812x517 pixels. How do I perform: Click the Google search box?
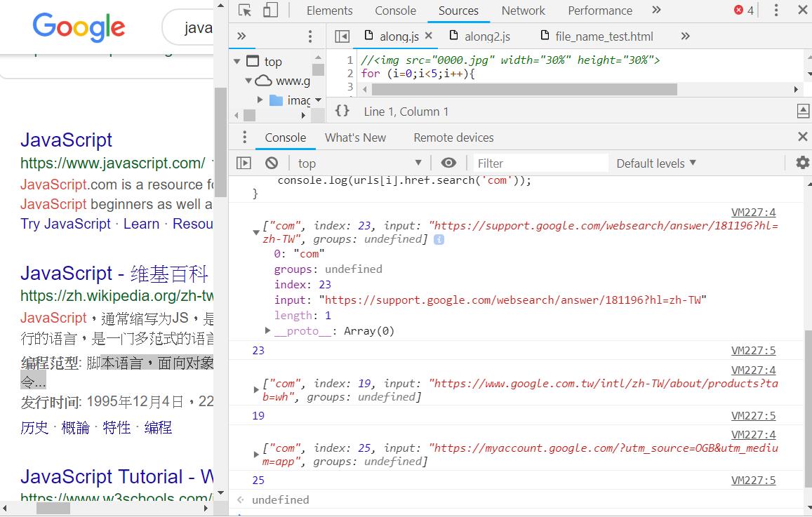pyautogui.click(x=189, y=27)
